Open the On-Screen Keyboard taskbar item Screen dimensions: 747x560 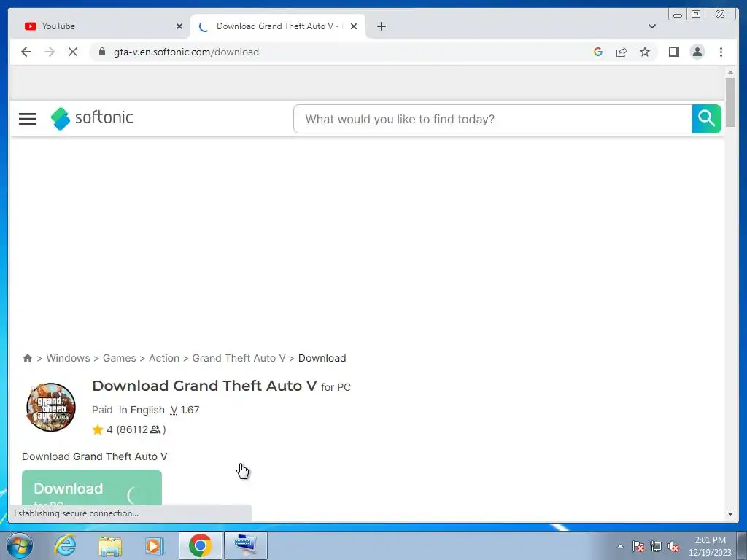click(x=245, y=545)
